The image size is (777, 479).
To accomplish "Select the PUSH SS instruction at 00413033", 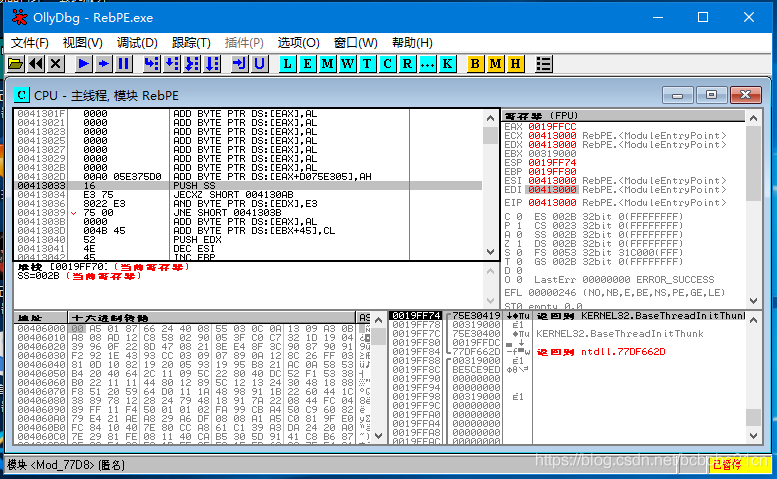I will (x=248, y=185).
